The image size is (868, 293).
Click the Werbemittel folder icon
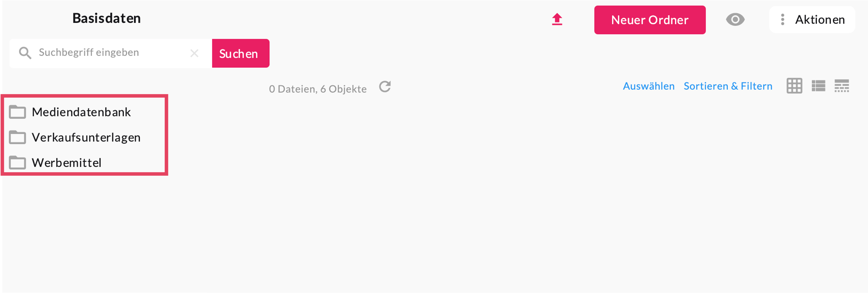18,163
